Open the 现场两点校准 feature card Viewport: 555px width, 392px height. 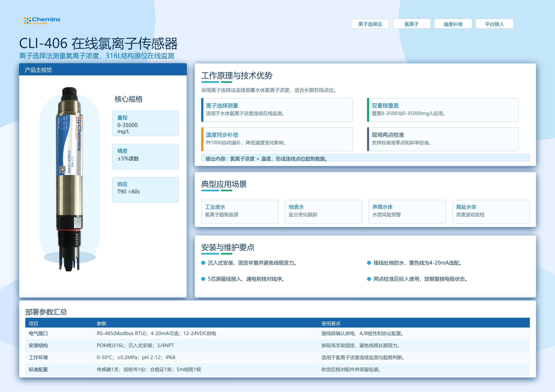click(x=443, y=139)
